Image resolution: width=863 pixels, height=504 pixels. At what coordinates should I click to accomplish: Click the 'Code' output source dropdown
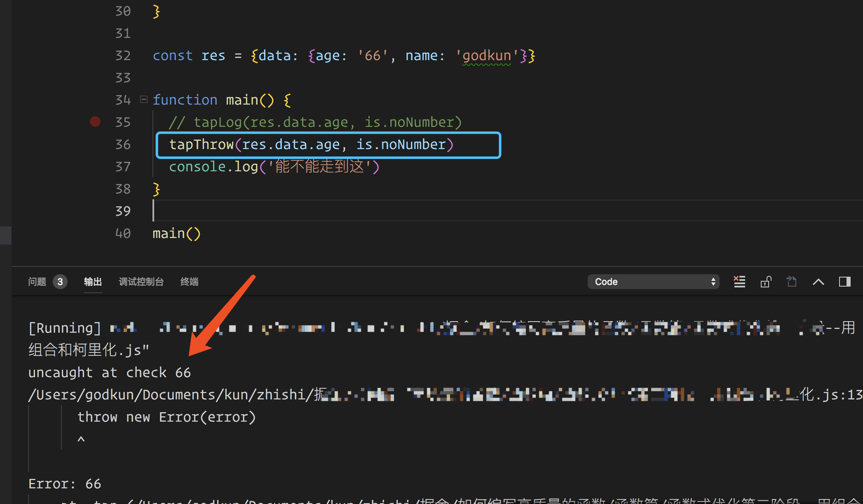coord(652,281)
